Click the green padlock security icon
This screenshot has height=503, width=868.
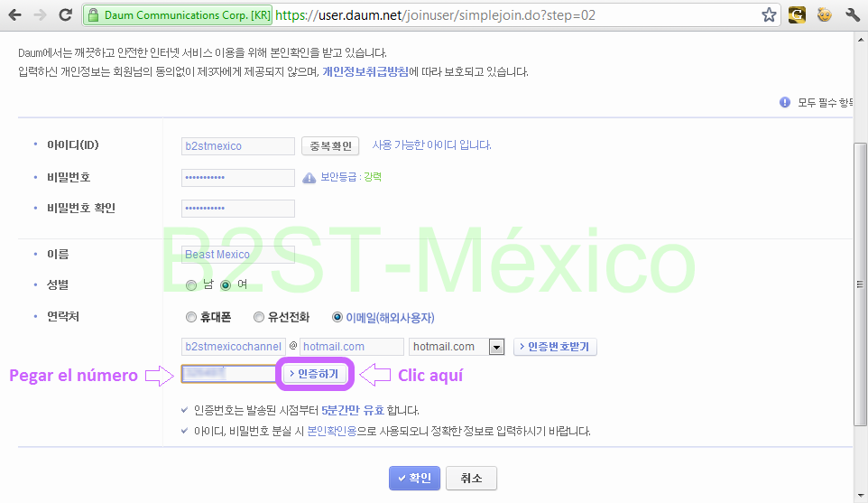coord(94,15)
